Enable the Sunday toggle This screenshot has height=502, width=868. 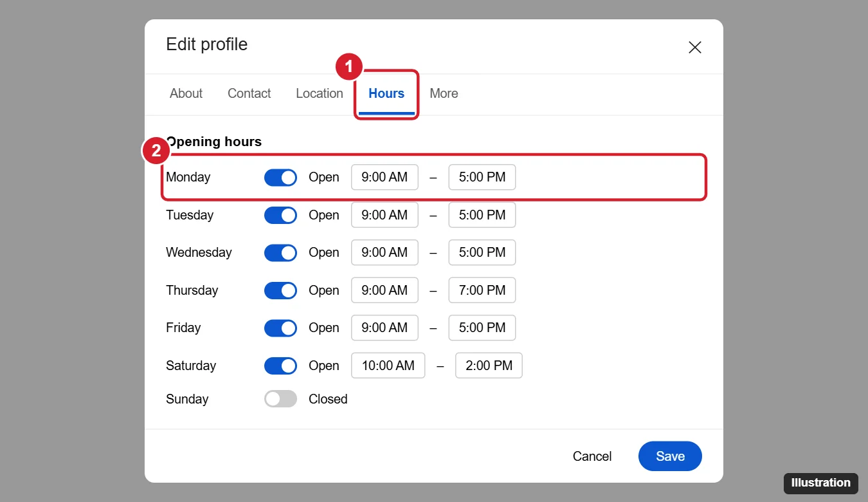point(280,399)
